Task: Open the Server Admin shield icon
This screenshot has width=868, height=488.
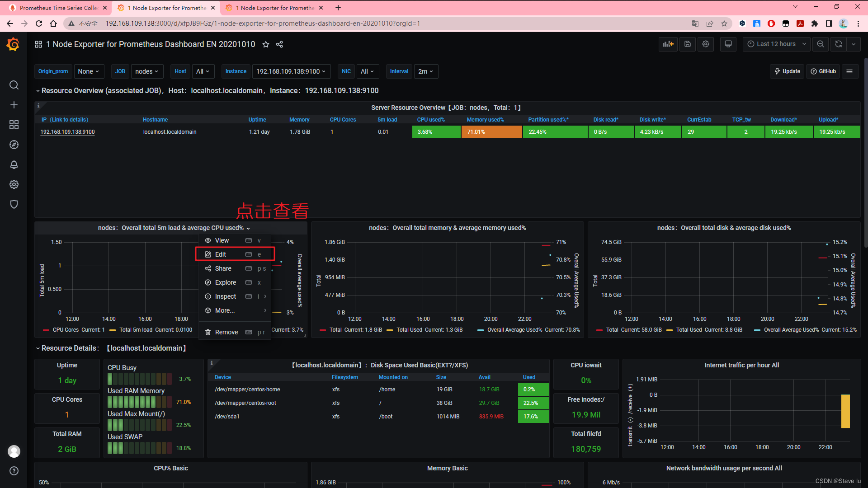Action: (14, 204)
